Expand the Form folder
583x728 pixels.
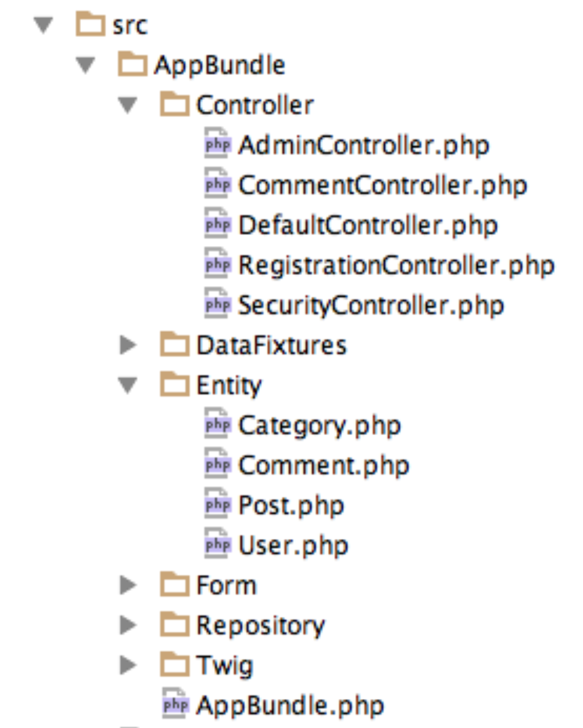pos(128,585)
